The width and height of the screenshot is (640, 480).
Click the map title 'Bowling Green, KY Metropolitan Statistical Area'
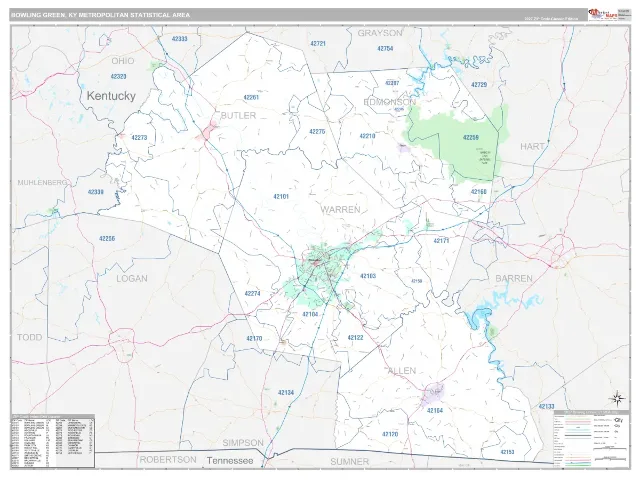100,15
